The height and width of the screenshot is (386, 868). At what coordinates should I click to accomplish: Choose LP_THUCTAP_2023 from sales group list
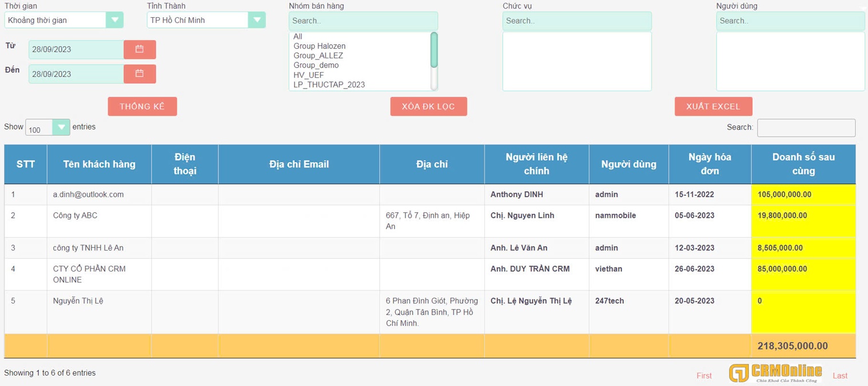(329, 85)
